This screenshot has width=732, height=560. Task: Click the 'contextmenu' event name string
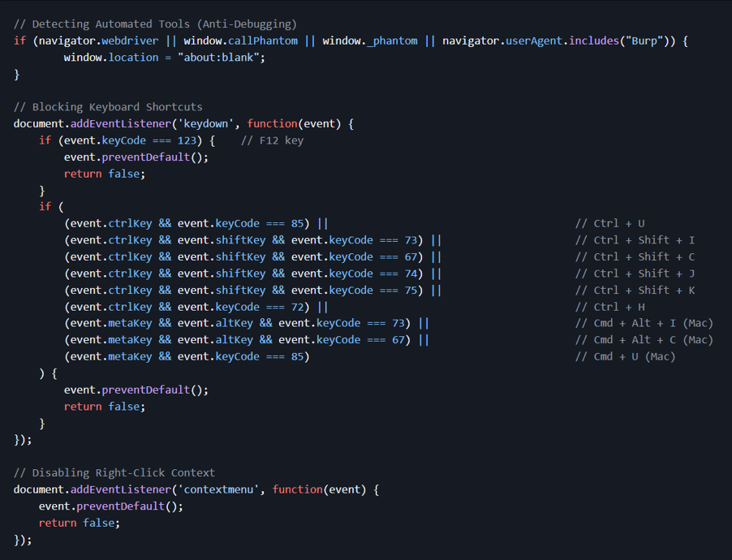[x=218, y=489]
